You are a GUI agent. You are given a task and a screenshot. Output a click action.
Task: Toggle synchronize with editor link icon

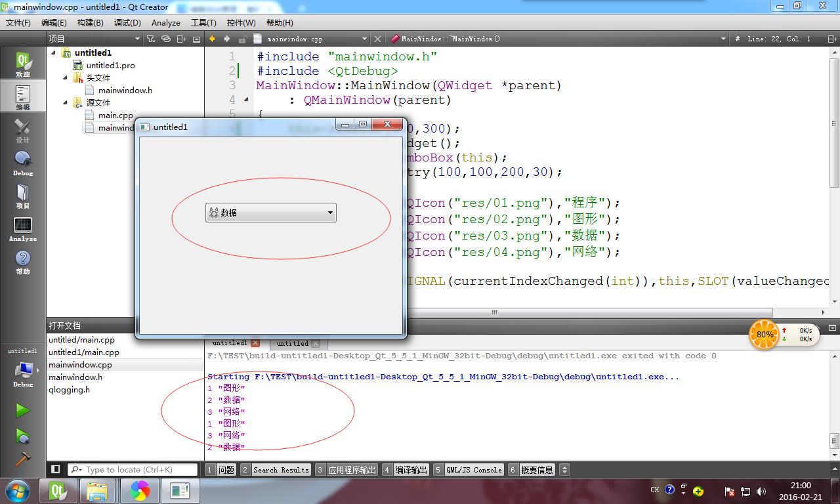tap(167, 39)
